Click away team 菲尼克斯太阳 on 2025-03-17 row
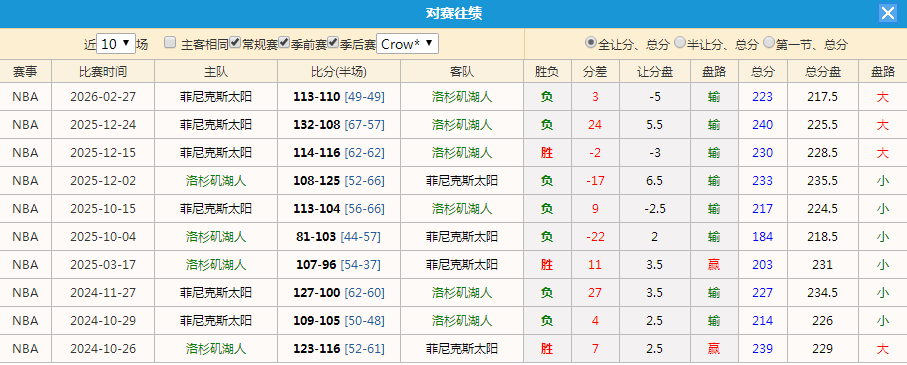The width and height of the screenshot is (907, 365). [462, 265]
